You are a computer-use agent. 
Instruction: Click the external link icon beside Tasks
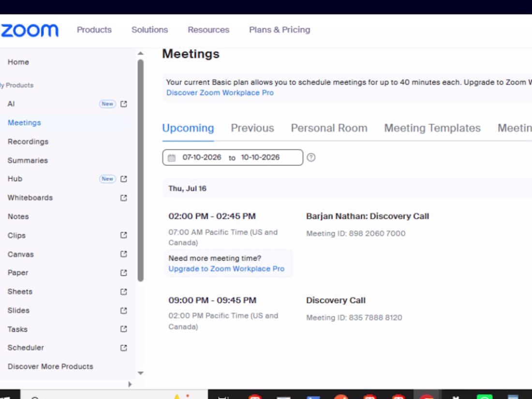pyautogui.click(x=123, y=329)
